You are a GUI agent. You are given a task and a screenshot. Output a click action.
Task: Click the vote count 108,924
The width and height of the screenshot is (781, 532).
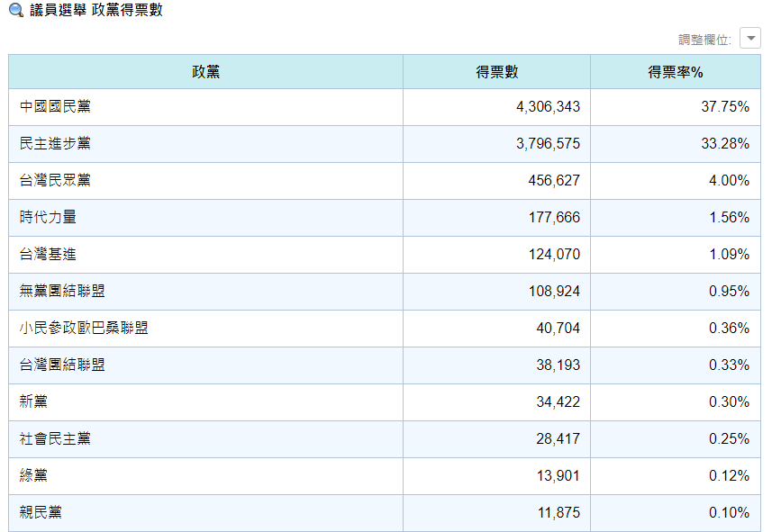[554, 291]
